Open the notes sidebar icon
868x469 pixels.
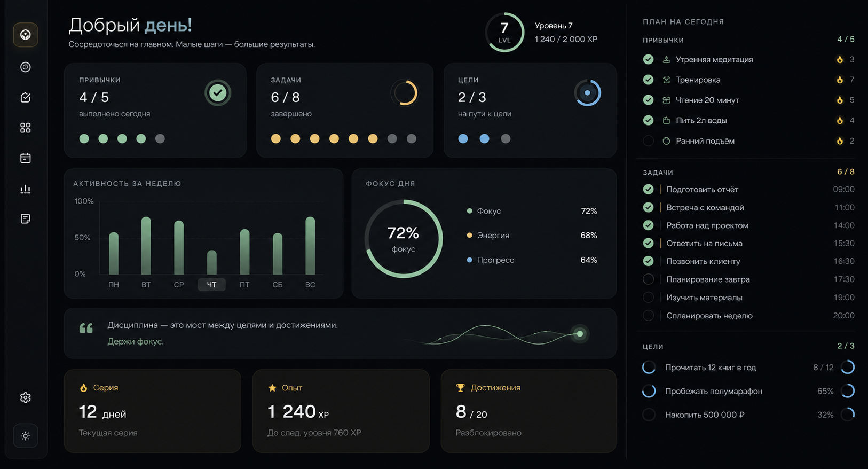(x=25, y=218)
